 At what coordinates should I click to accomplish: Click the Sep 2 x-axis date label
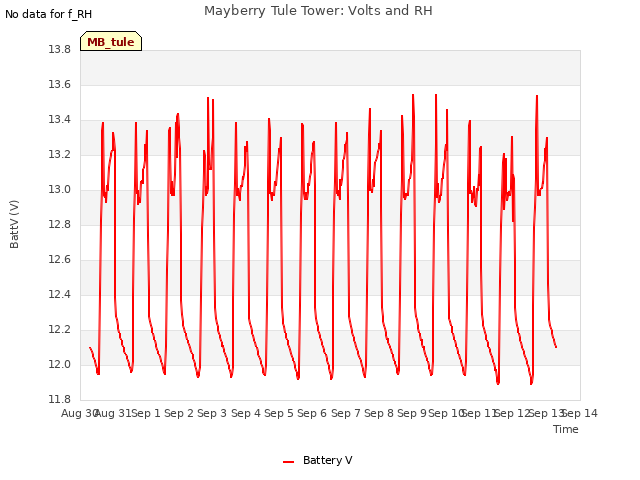point(179,413)
